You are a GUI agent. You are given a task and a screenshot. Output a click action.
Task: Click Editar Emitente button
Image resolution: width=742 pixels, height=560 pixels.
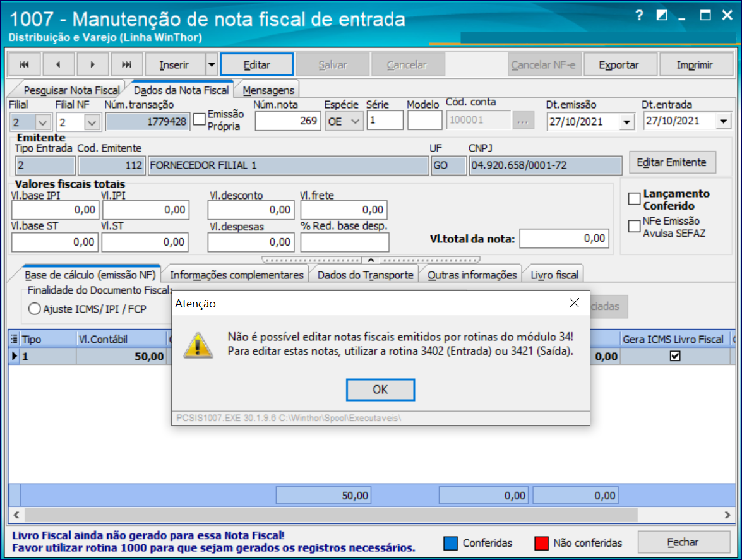pyautogui.click(x=672, y=162)
